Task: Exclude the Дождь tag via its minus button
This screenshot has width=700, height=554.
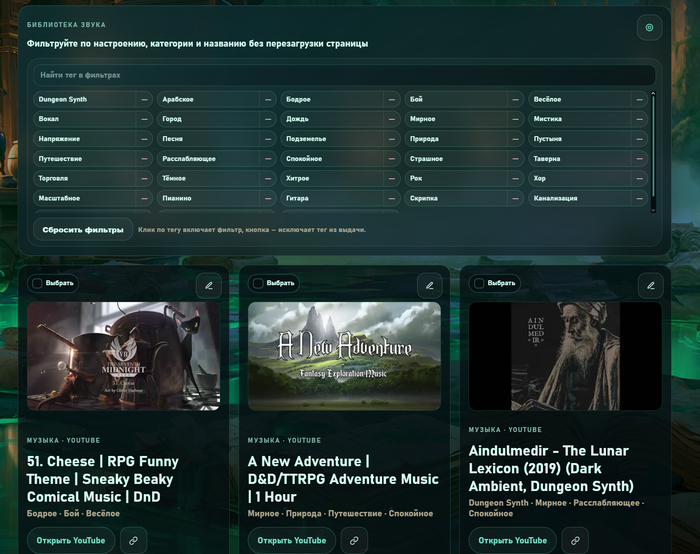Action: [x=392, y=119]
